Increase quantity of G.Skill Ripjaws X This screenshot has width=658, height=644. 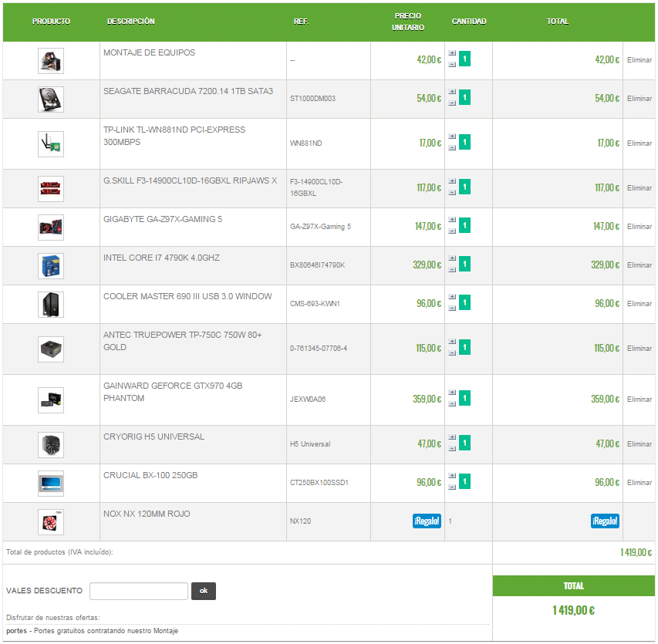coord(452,181)
